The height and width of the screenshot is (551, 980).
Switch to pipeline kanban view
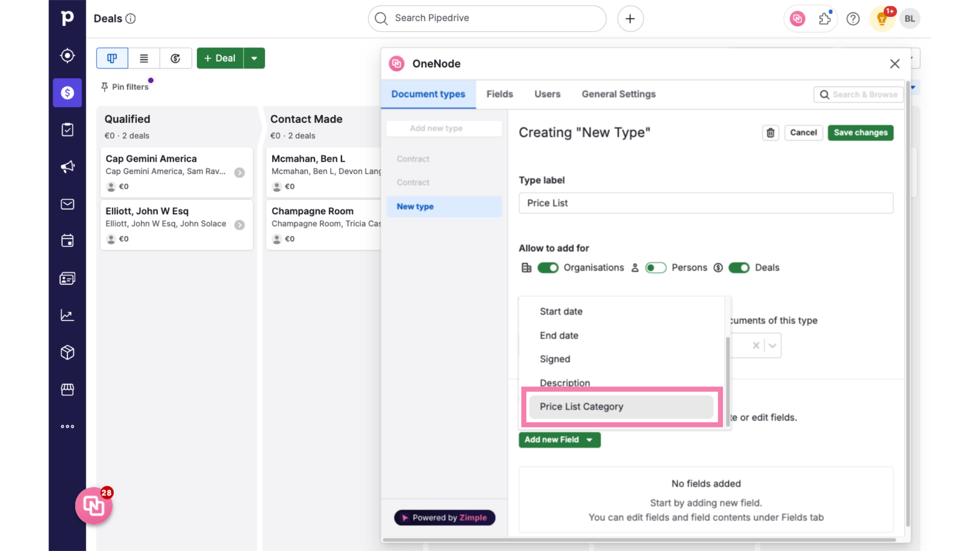pyautogui.click(x=112, y=58)
